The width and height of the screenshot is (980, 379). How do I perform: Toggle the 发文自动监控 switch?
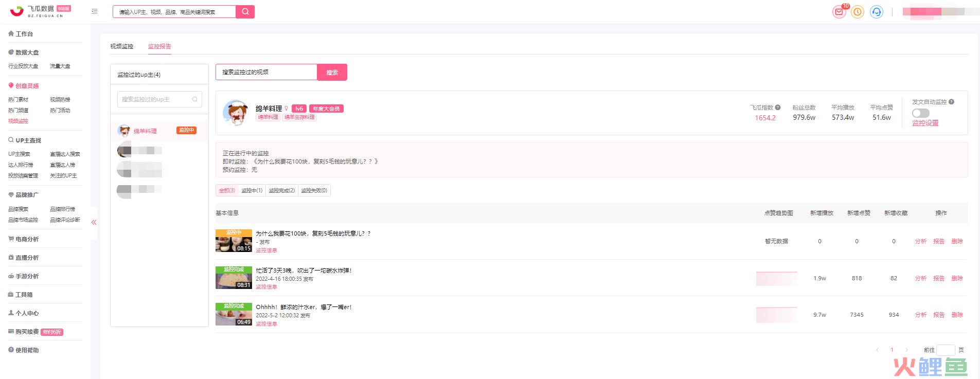921,113
